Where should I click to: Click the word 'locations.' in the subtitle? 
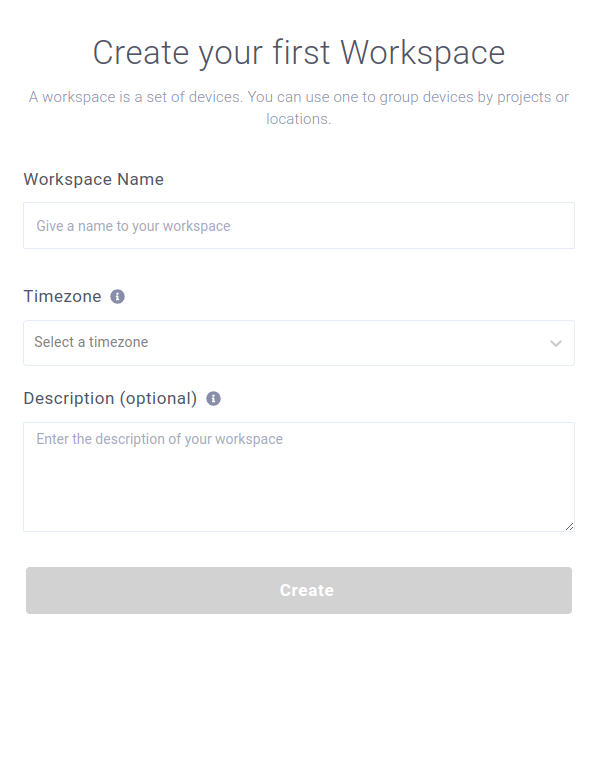click(x=298, y=119)
